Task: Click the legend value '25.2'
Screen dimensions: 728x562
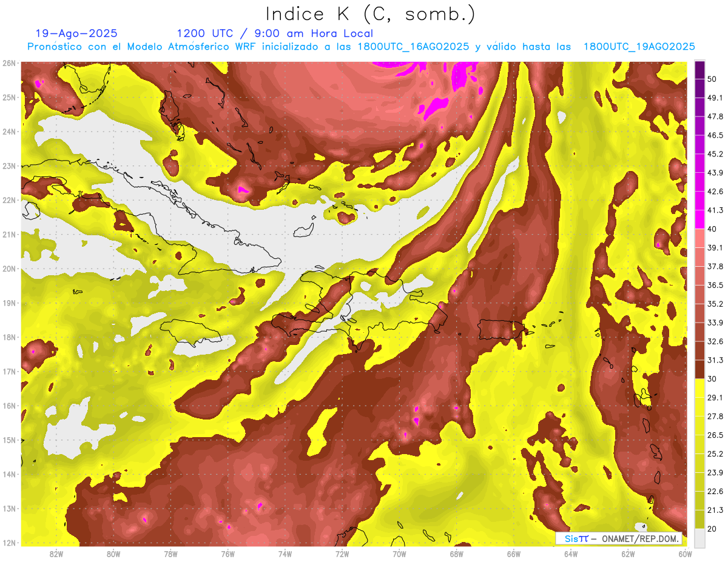Action: [x=715, y=454]
